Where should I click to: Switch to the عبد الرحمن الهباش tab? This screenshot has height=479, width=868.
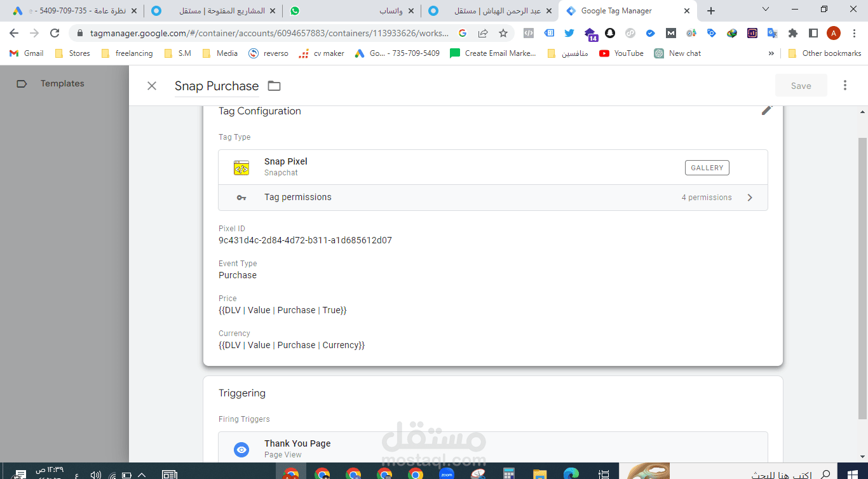(489, 11)
